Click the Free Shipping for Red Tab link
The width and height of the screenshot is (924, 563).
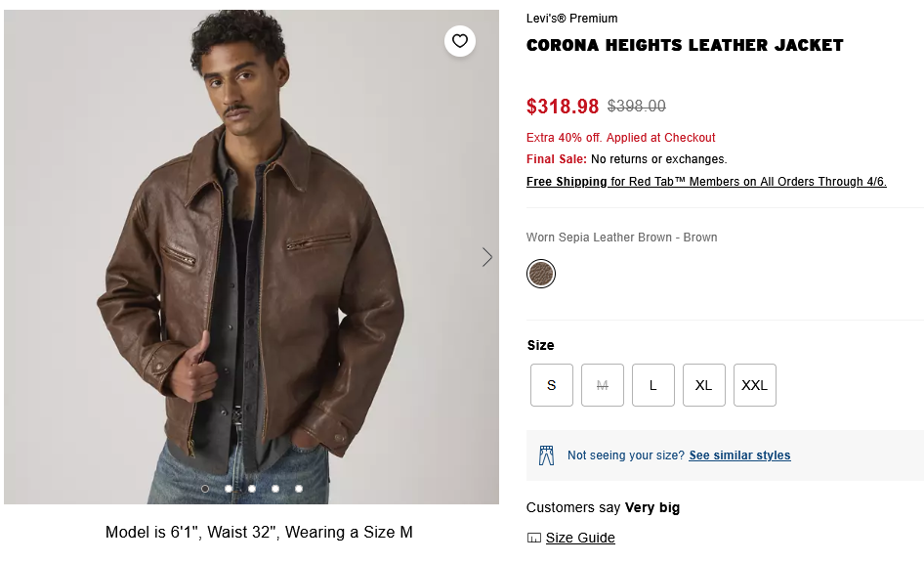(x=706, y=182)
